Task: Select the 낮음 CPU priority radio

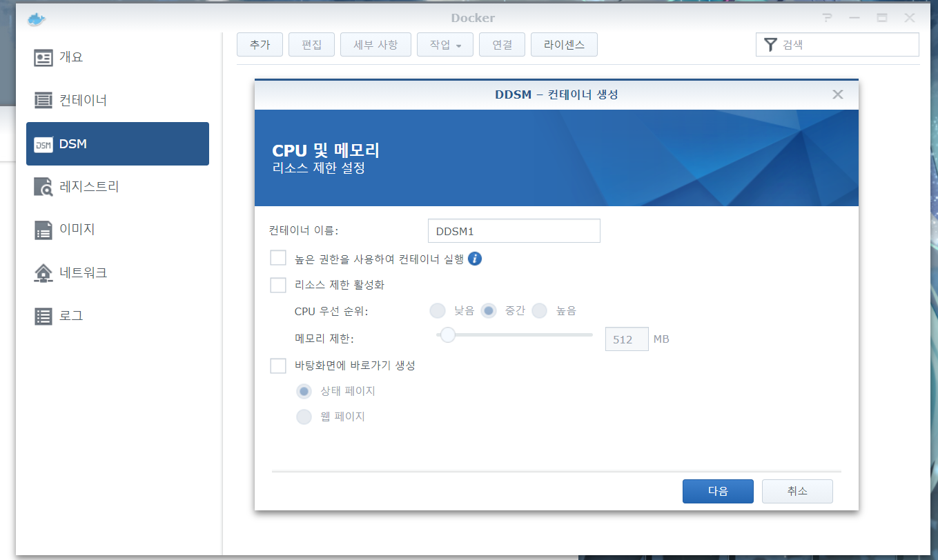Action: [438, 311]
